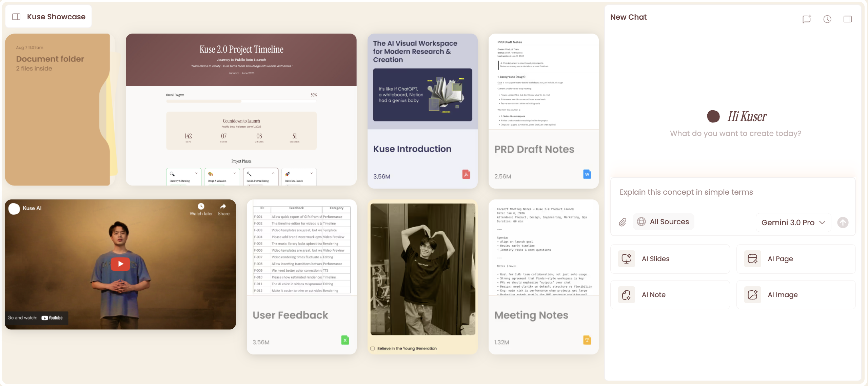Open AI Note from the creation options
The image size is (868, 386).
[x=670, y=294]
